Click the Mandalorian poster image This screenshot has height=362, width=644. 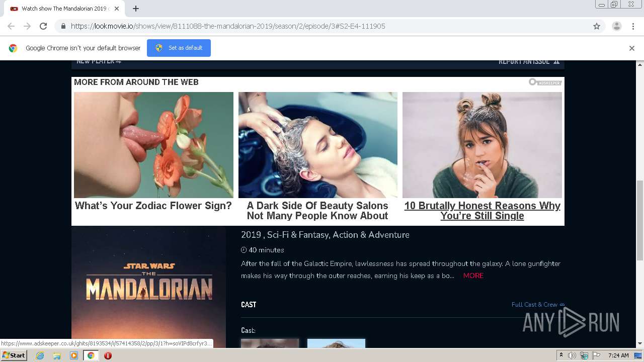point(149,287)
